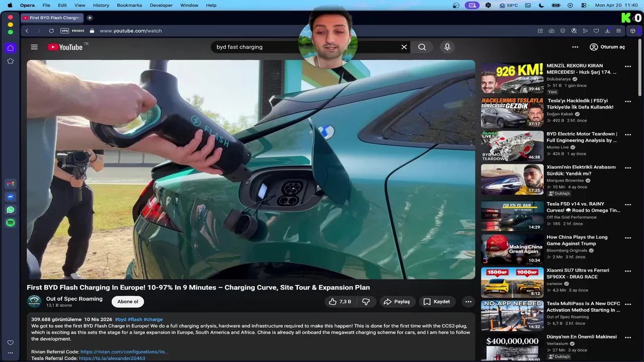Open YouTube settings three-dot menu

click(x=575, y=47)
